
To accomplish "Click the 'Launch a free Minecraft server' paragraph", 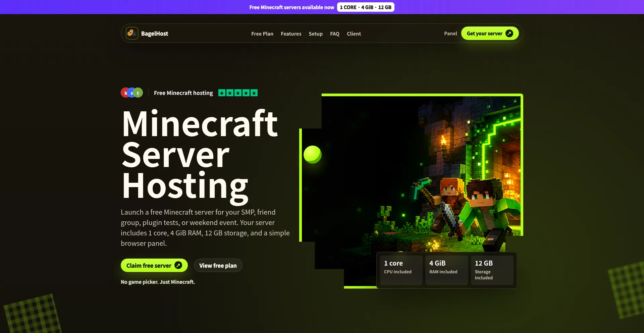I will (205, 228).
